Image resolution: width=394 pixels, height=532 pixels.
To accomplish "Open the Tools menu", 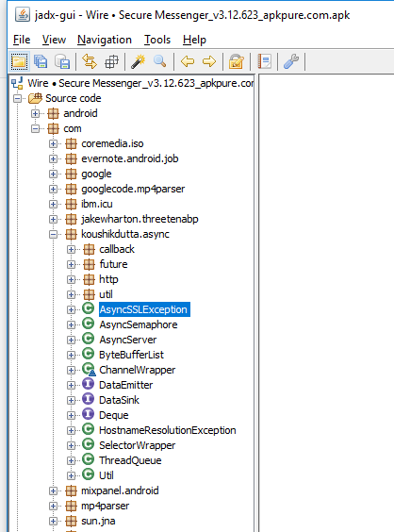I will point(157,40).
